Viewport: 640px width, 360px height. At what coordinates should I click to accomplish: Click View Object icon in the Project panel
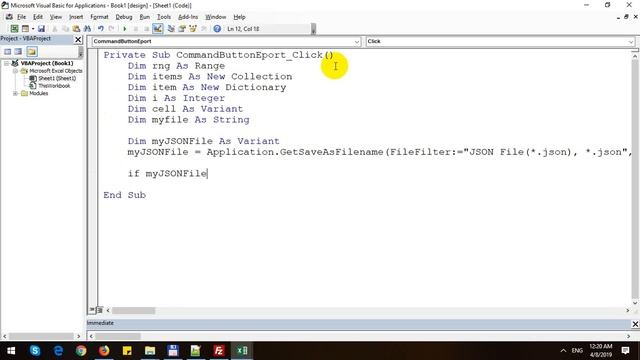[18, 51]
